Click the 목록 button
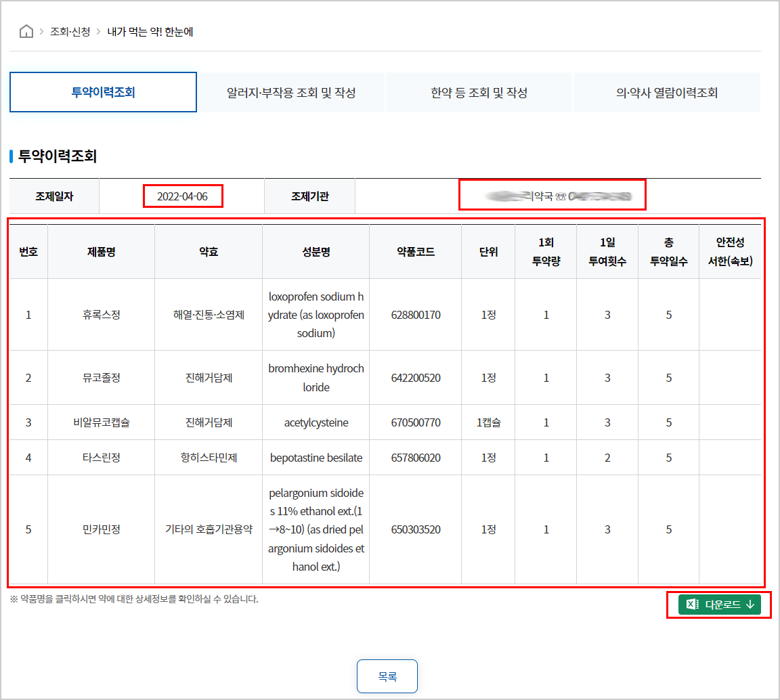The height and width of the screenshot is (700, 780). (387, 676)
